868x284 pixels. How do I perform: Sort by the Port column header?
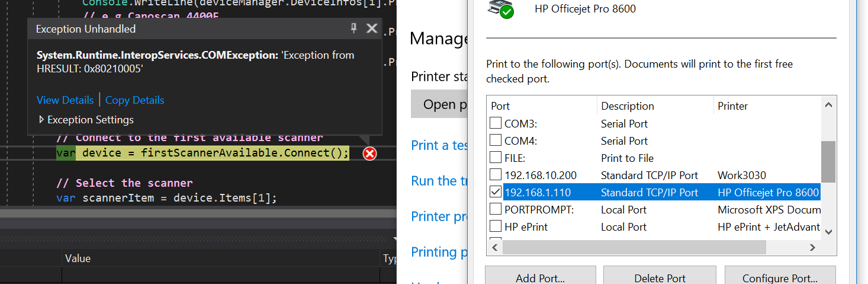542,106
